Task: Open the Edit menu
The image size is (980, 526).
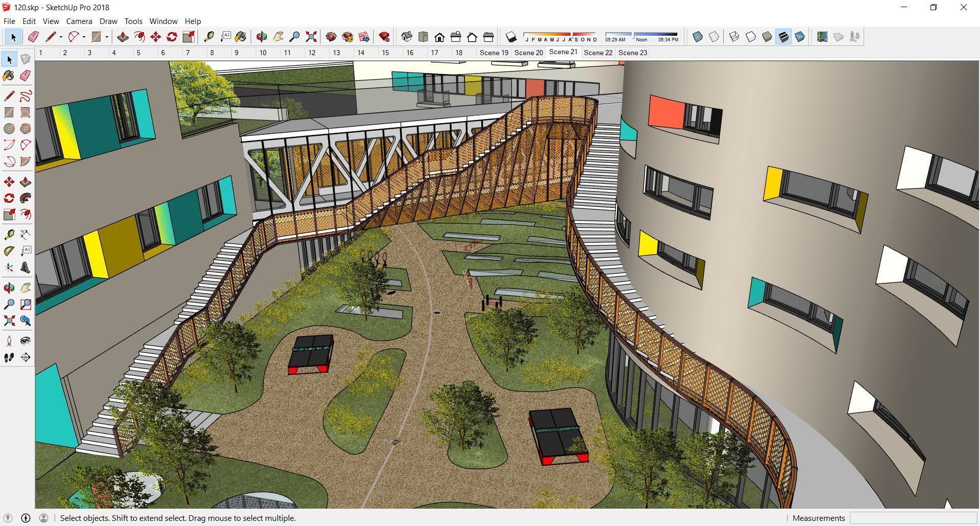Action: [x=29, y=21]
